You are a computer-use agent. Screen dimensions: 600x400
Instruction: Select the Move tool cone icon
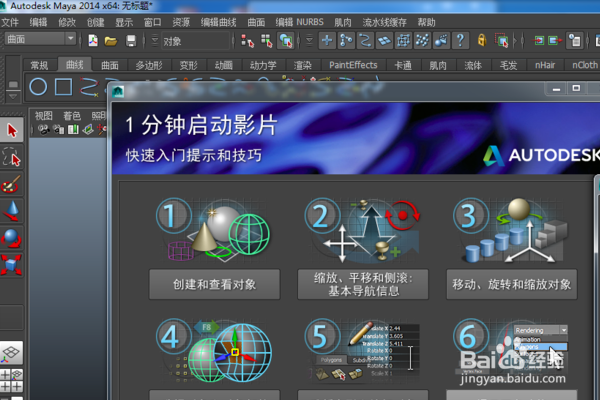click(x=12, y=211)
